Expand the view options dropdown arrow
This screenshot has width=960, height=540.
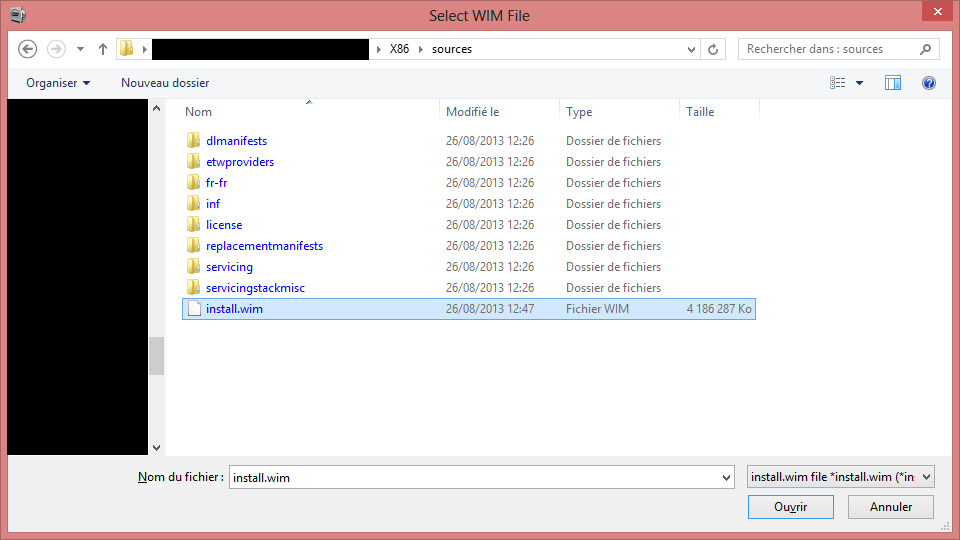859,83
